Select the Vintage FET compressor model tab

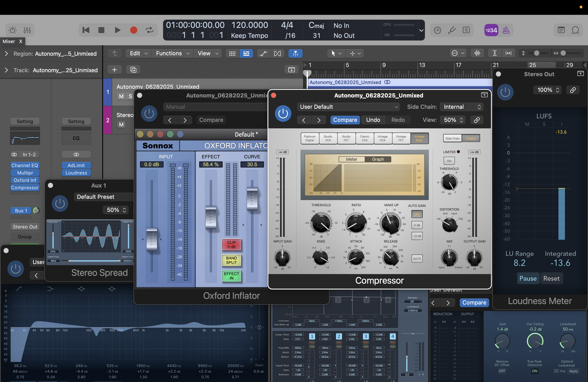(x=401, y=138)
